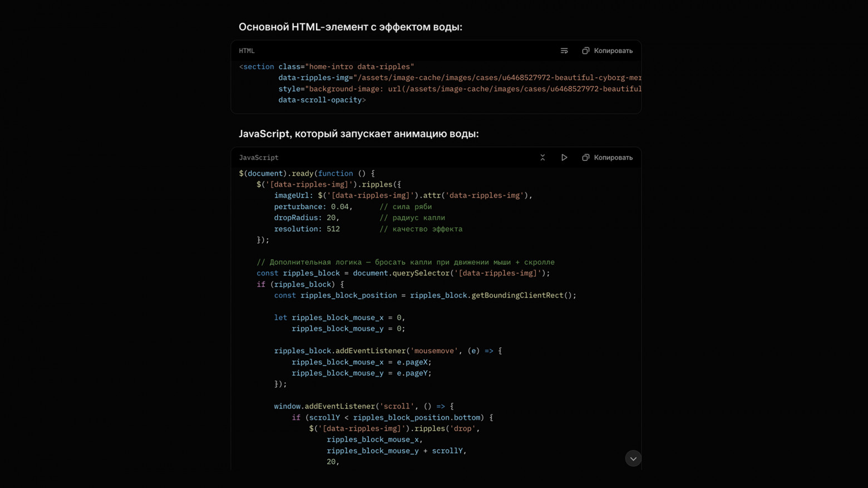Click the '<section class="home-intro data-ripples"' line
This screenshot has height=488, width=868.
[327, 67]
